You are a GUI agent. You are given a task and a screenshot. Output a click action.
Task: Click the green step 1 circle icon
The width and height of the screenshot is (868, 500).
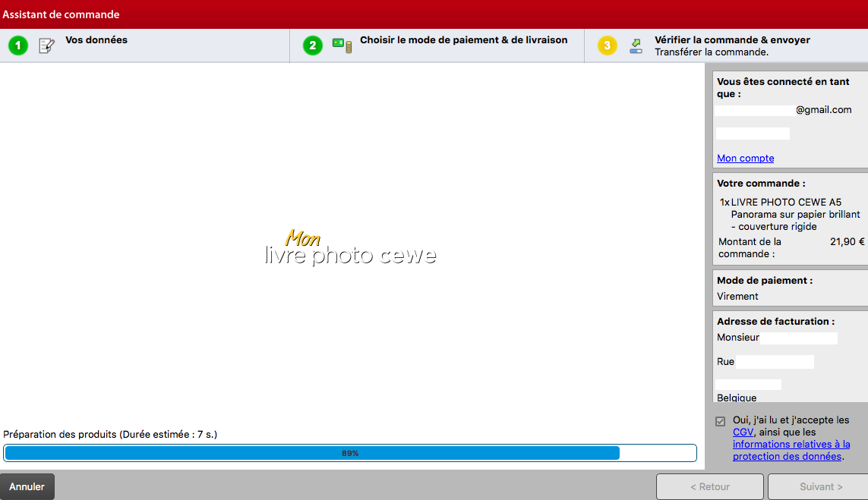tap(18, 46)
